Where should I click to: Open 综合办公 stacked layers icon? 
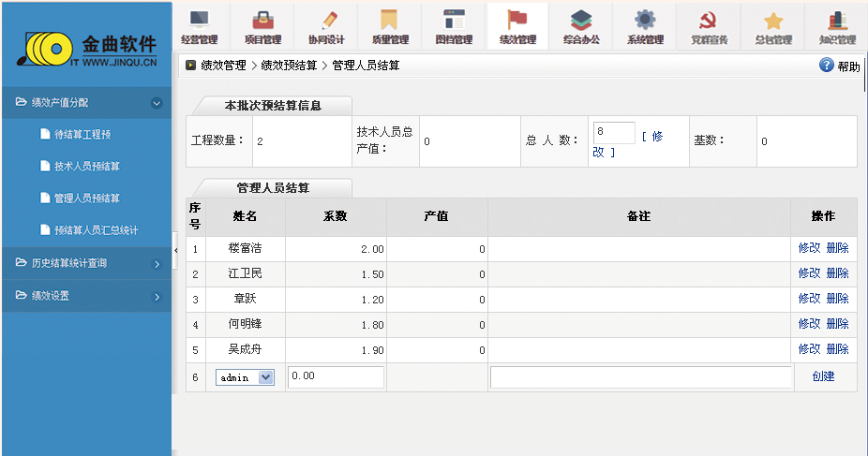click(581, 21)
